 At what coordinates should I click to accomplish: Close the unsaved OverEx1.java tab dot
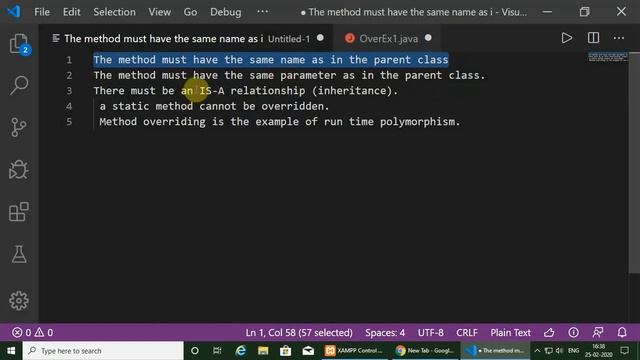428,38
